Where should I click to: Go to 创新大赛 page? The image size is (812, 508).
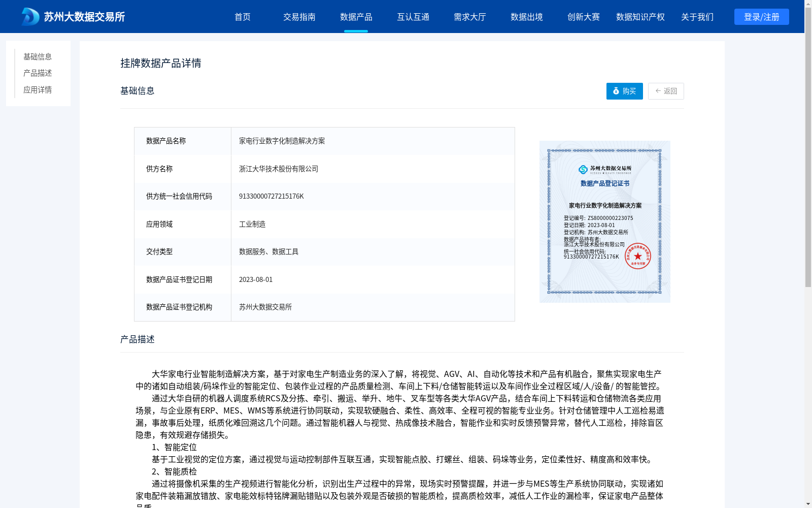[584, 17]
